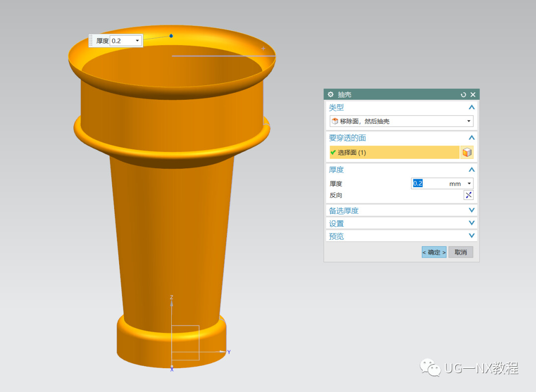536x392 pixels.
Task: Reset the 抽壳 dialog with the refresh icon
Action: [x=463, y=95]
